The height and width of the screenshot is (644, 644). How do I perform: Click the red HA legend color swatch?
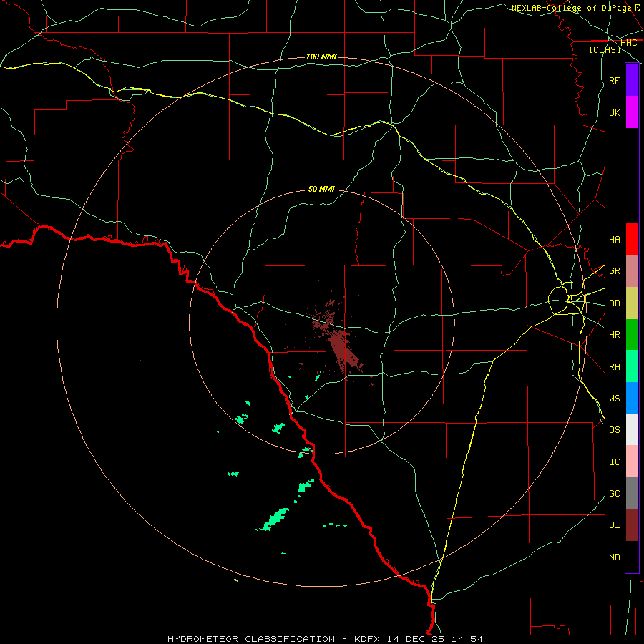632,239
